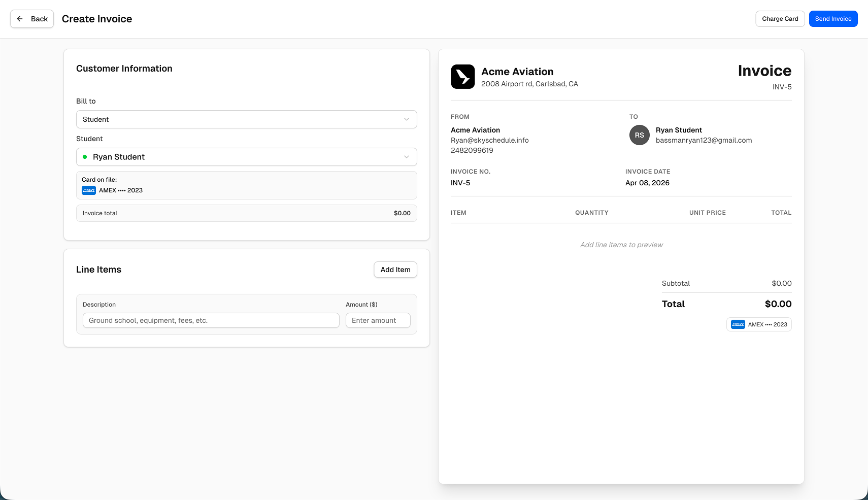Open the Student dropdown showing Ryan Student
Screen dimensions: 868x500
coord(246,157)
